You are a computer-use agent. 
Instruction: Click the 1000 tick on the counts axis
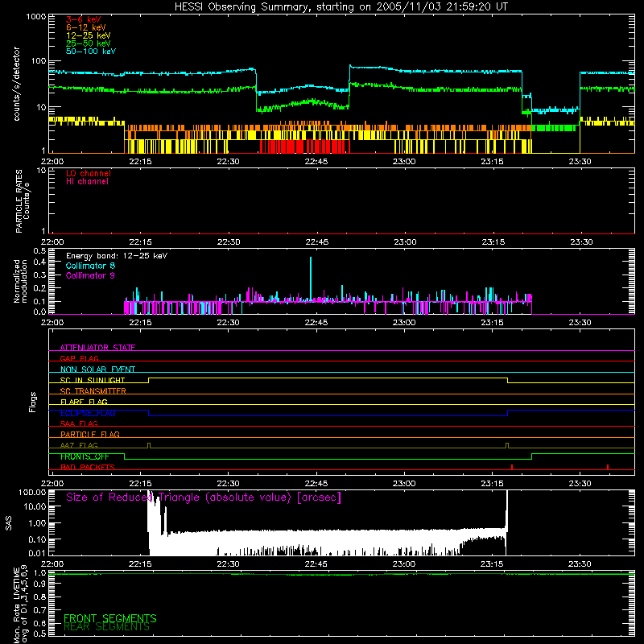(35, 17)
